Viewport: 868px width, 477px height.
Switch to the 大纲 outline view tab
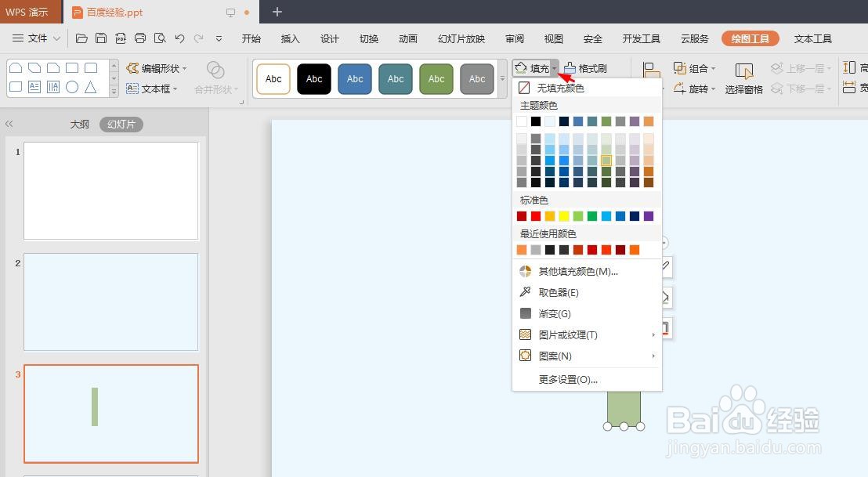pyautogui.click(x=79, y=124)
